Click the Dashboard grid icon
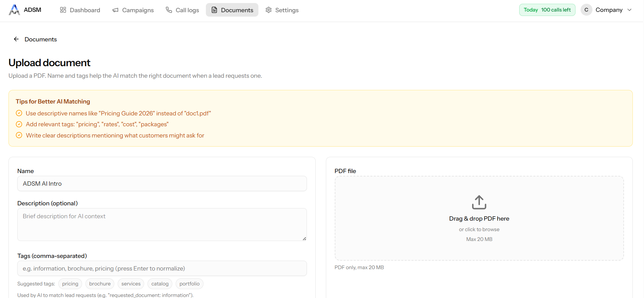644x298 pixels. tap(63, 10)
